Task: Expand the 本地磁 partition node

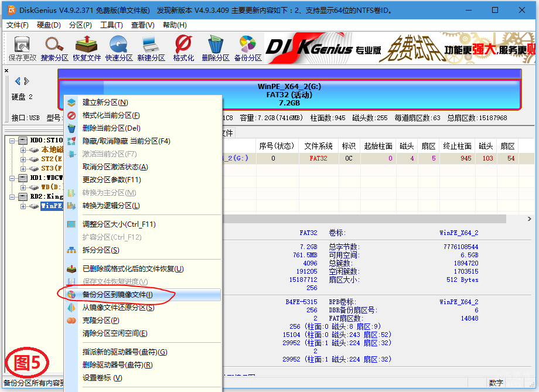Action: pyautogui.click(x=23, y=150)
